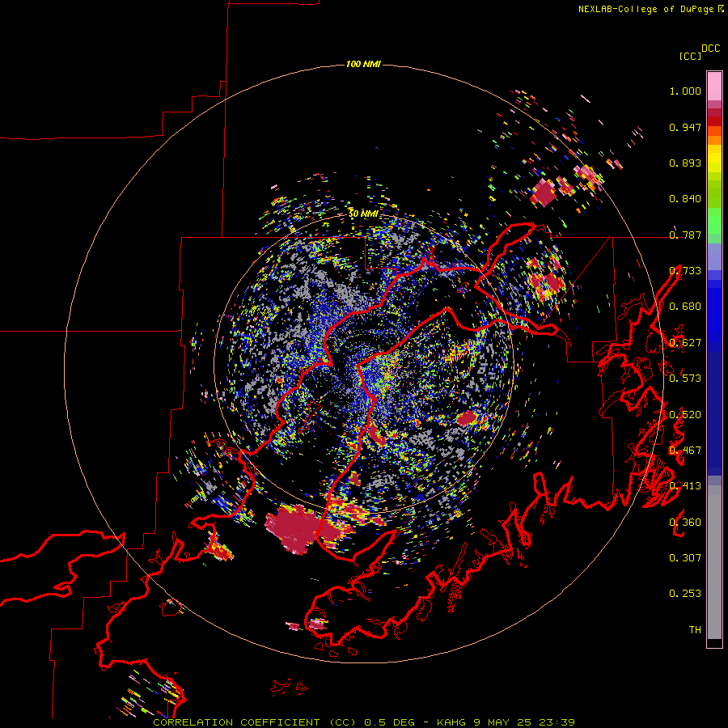Click the 0.520 value on the color scale
The width and height of the screenshot is (728, 728).
click(685, 415)
